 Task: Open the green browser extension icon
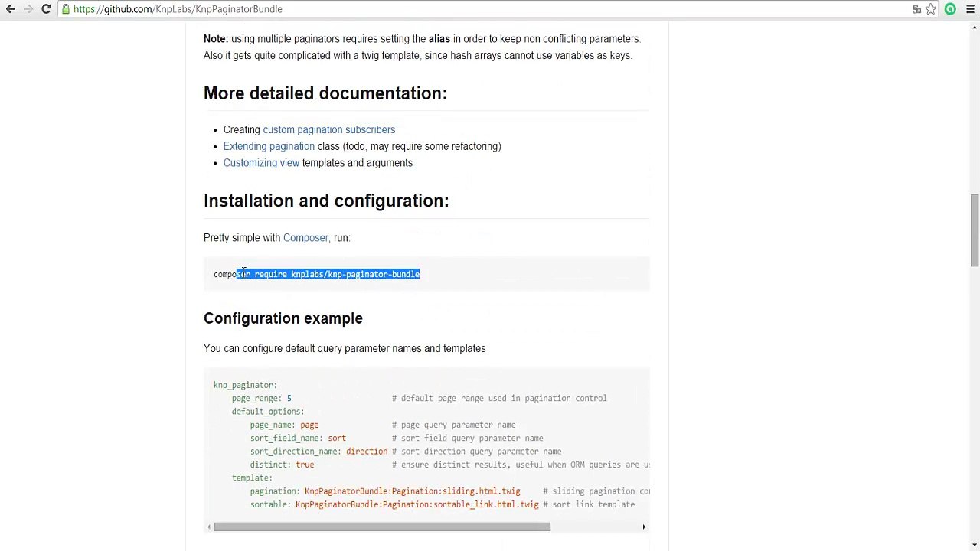(x=950, y=9)
